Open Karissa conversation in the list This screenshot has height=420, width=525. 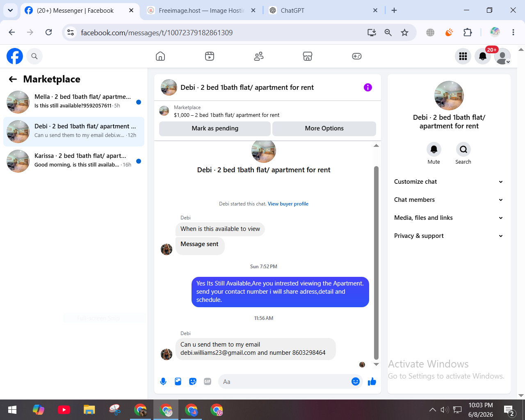[x=74, y=161]
